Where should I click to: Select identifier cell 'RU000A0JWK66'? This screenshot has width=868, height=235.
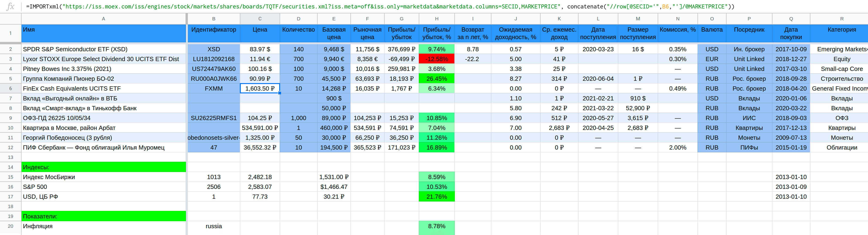214,79
